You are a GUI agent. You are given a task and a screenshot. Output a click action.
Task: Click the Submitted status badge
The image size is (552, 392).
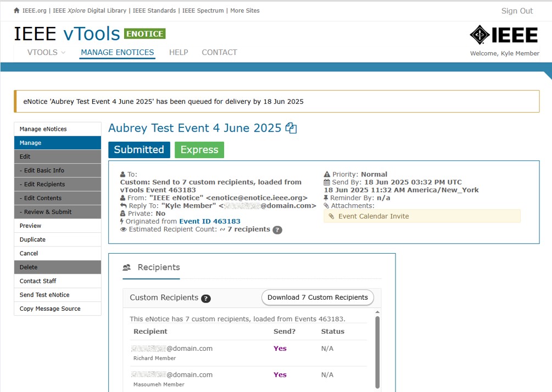(x=139, y=150)
